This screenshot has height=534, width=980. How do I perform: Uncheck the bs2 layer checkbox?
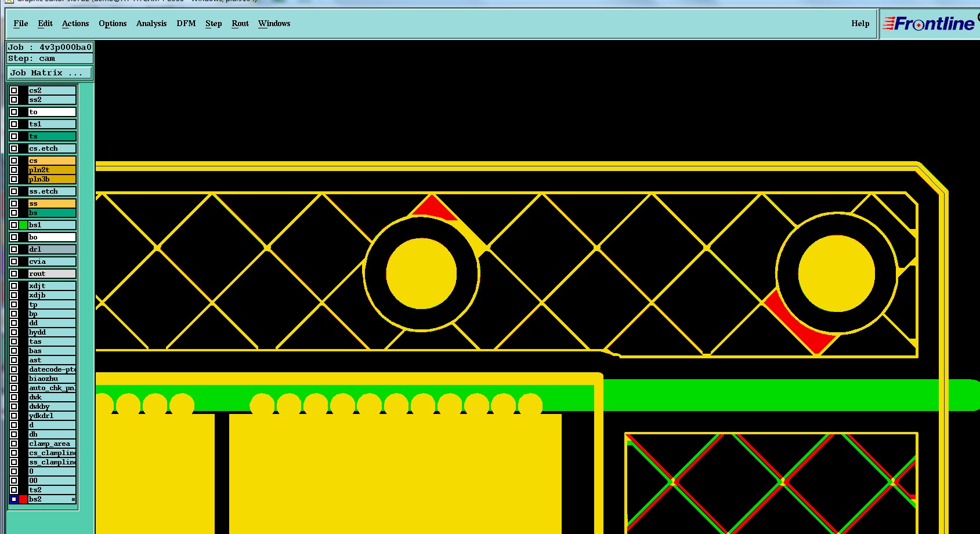point(14,499)
